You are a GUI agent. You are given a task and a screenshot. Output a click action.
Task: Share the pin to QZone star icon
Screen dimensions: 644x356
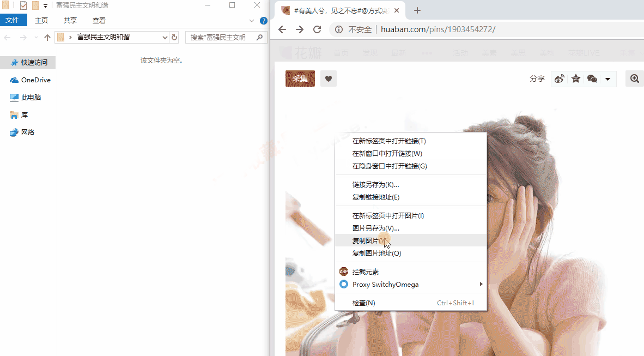click(576, 78)
